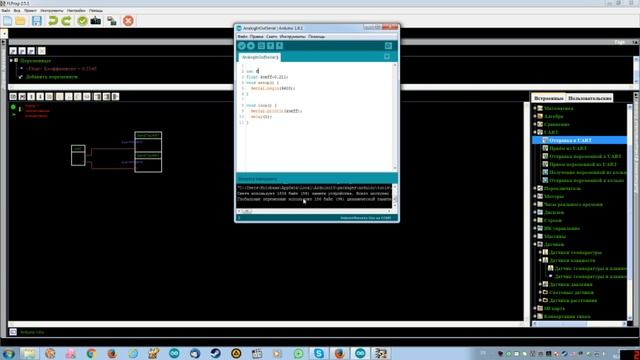The width and height of the screenshot is (640, 360).
Task: Open Serial Monitor in Arduino IDE
Action: 388,46
